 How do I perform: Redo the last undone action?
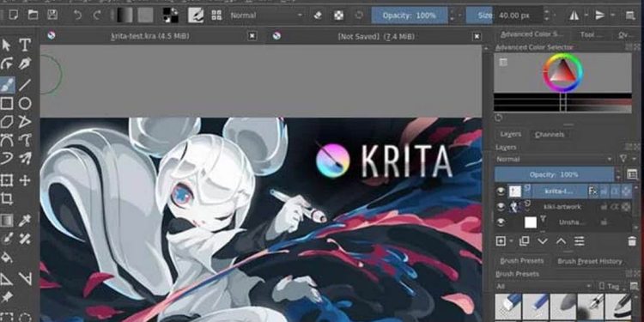coord(97,15)
